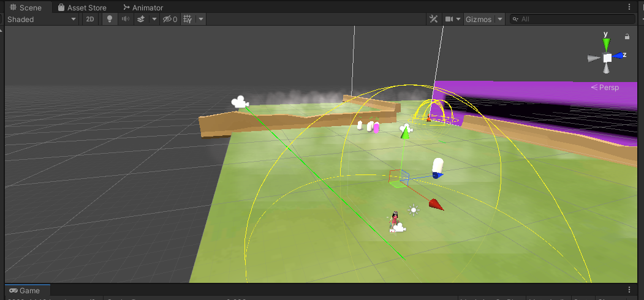Select the red character model
Screen dimensions: 644x300
(394, 219)
